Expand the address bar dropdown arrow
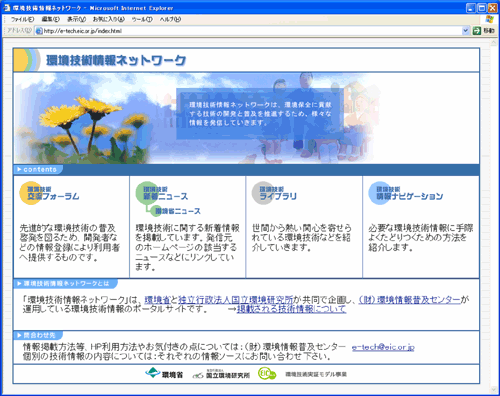500x396 pixels. (466, 31)
